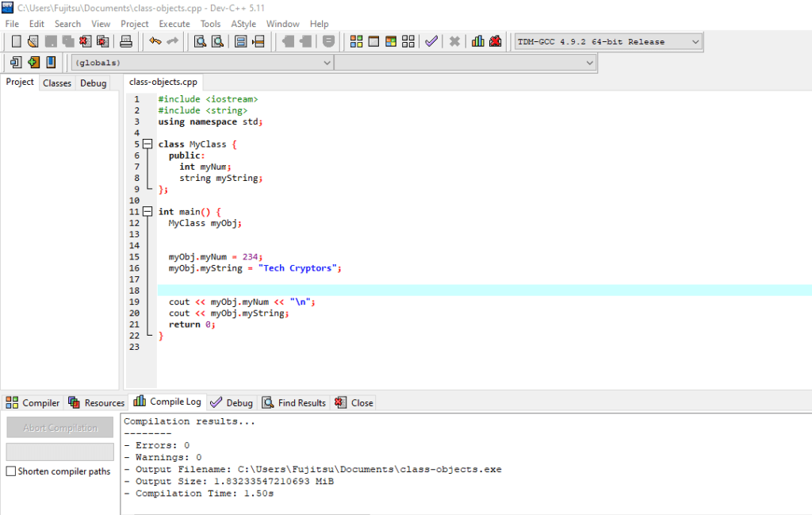812x515 pixels.
Task: Click the Rebuild All toolbar icon
Action: [408, 41]
